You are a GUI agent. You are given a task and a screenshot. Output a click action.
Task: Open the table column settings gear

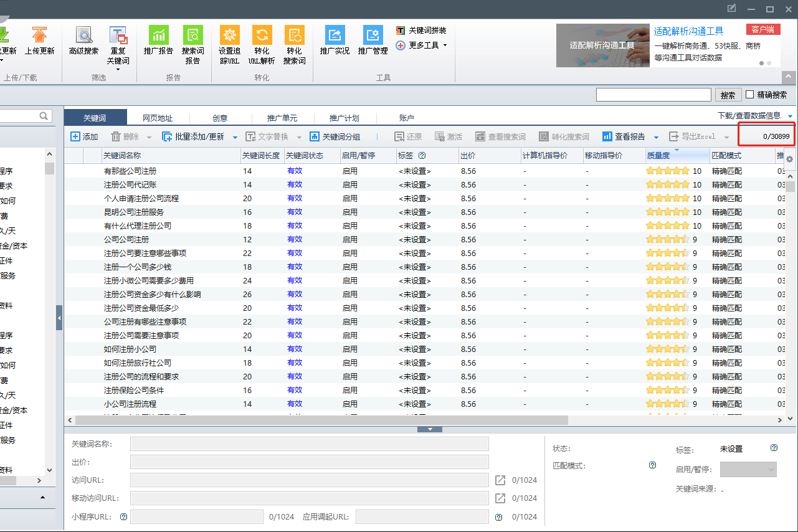[x=790, y=159]
